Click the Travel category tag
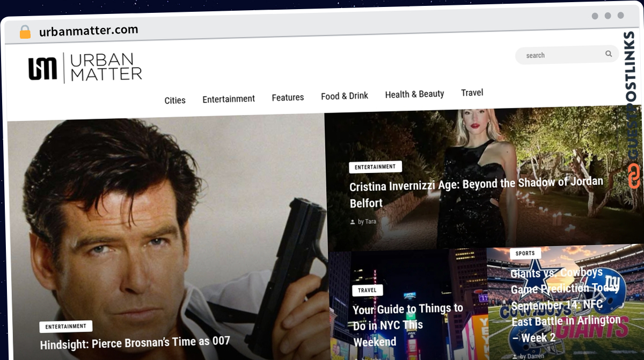Screen dimensions: 644x360 (368, 290)
